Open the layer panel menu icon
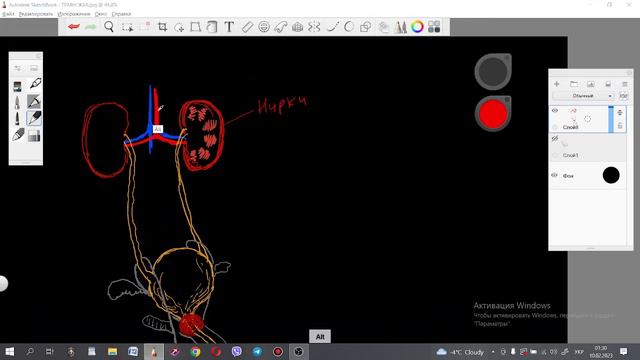 tap(624, 84)
